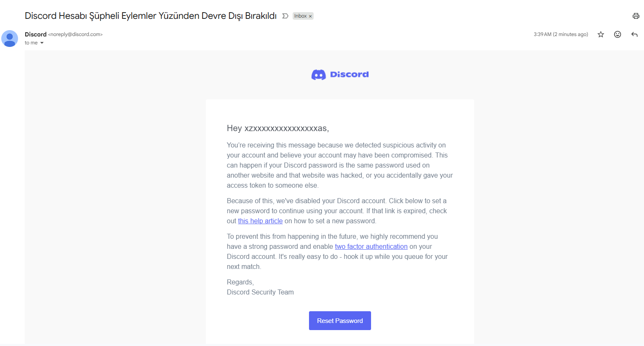Toggle the importance marker beside the subject
Viewport: 644px width, 346px height.
(285, 16)
